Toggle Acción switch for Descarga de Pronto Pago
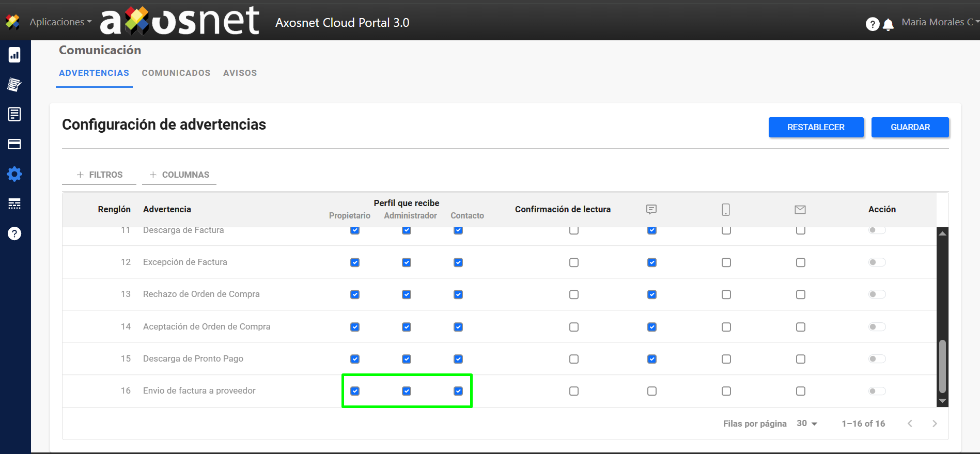Image resolution: width=980 pixels, height=454 pixels. [x=877, y=359]
